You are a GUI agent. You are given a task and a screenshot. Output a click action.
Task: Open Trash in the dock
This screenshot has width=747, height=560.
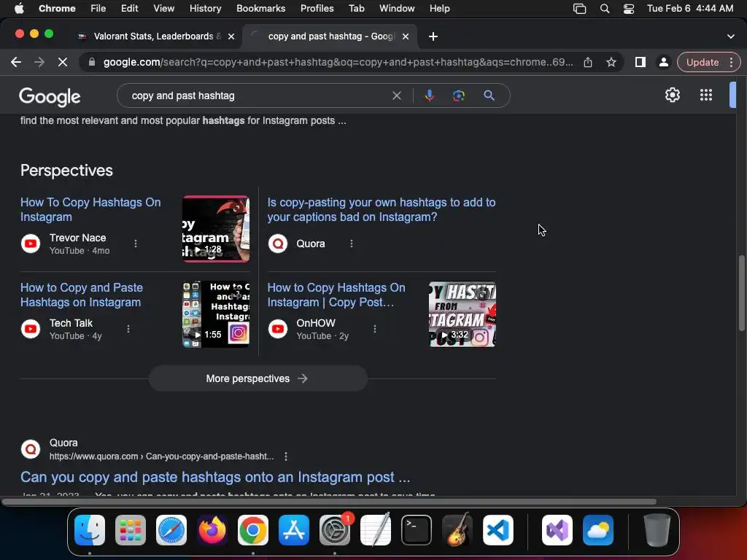pos(657,530)
